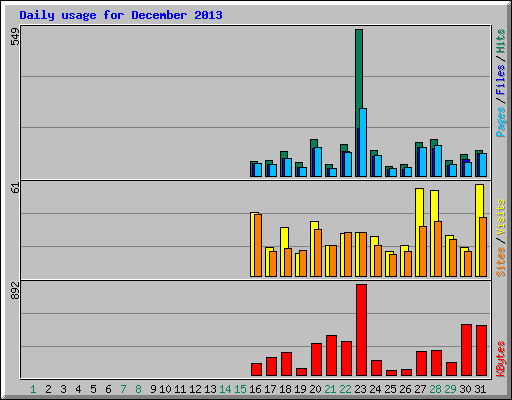Click the orange Sites bar for day 31

click(x=483, y=247)
